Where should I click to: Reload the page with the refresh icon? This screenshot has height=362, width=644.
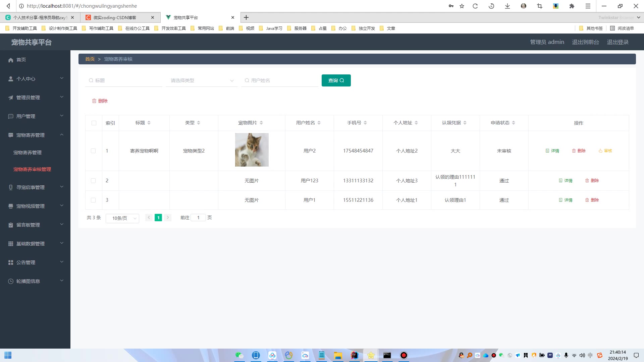[x=475, y=6]
